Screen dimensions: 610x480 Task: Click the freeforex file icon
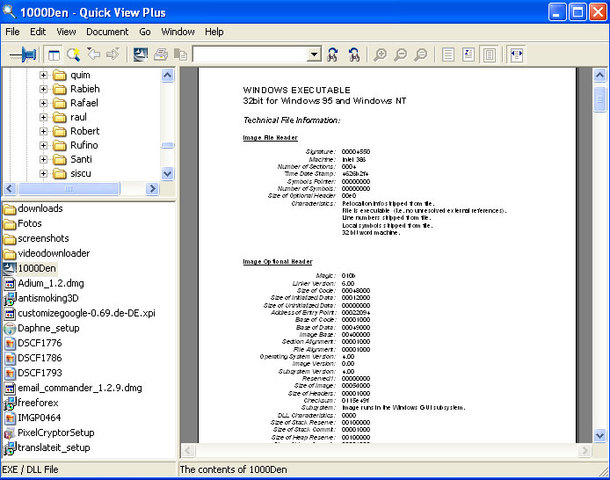(x=10, y=403)
